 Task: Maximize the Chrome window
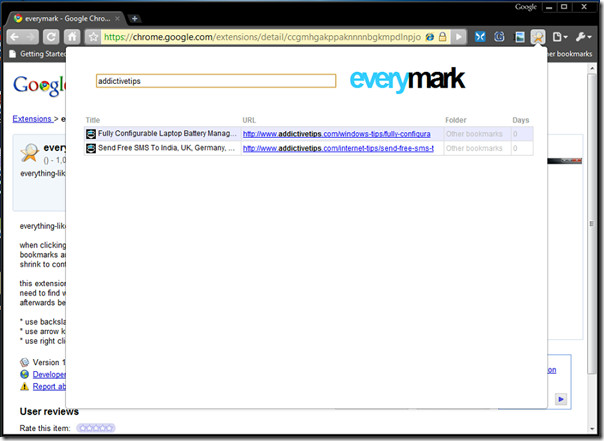pos(564,7)
